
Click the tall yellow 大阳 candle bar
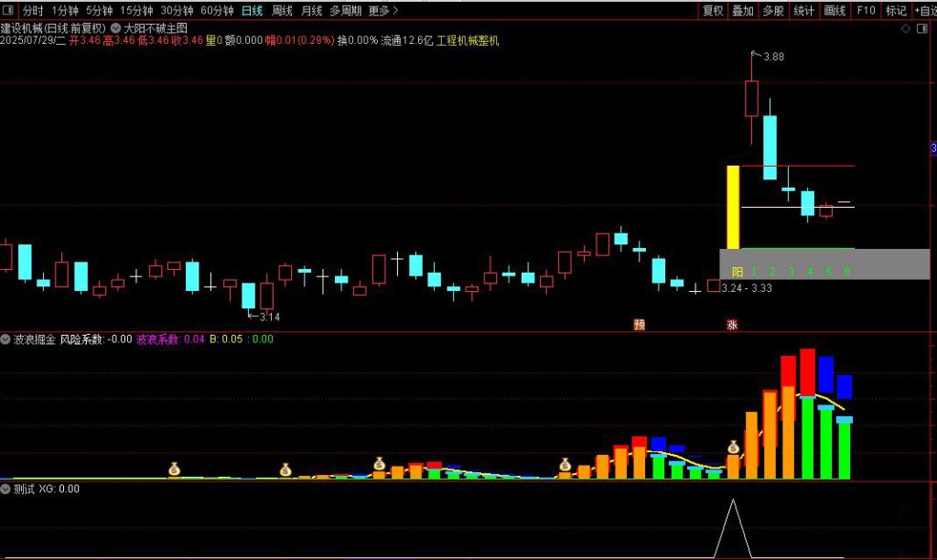(733, 207)
